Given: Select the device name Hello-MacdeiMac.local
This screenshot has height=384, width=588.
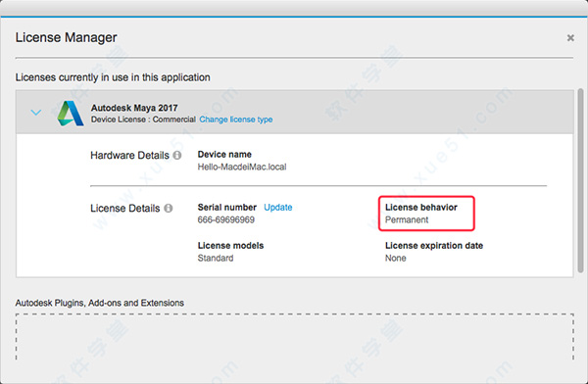Looking at the screenshot, I should pyautogui.click(x=242, y=167).
